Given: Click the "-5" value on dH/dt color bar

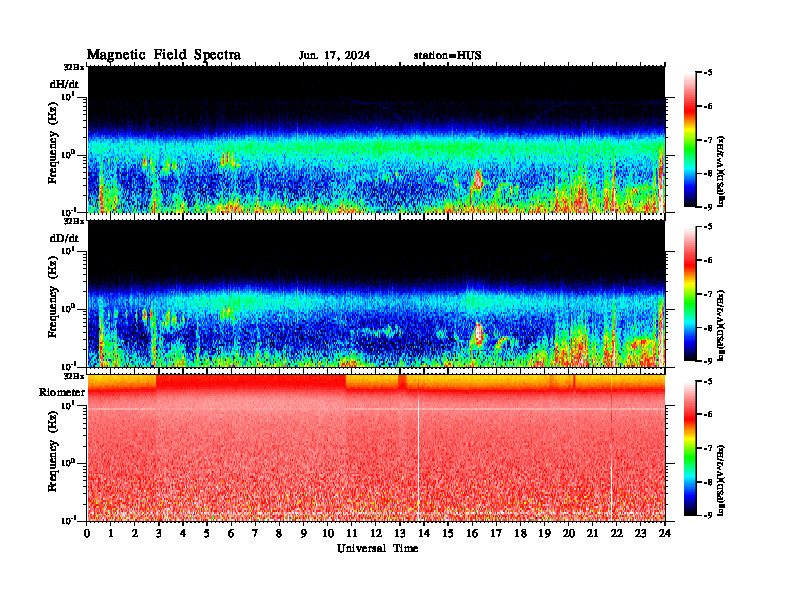Looking at the screenshot, I should click(x=708, y=73).
